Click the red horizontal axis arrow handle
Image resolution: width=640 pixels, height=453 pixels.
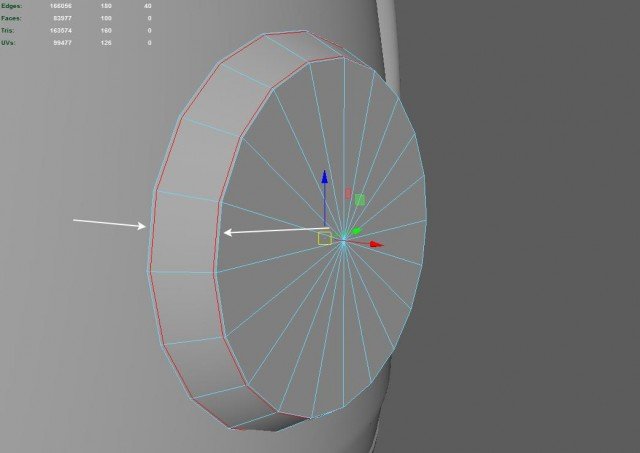(376, 243)
